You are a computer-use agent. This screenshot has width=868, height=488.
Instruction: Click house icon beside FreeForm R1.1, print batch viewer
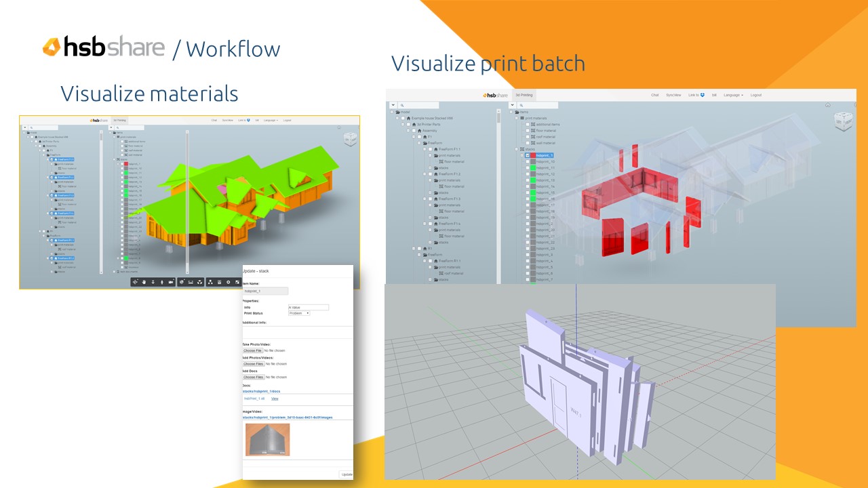(435, 261)
